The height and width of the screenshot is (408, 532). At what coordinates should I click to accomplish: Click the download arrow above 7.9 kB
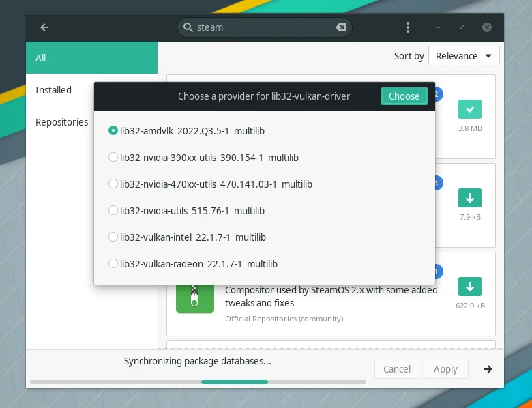[470, 198]
